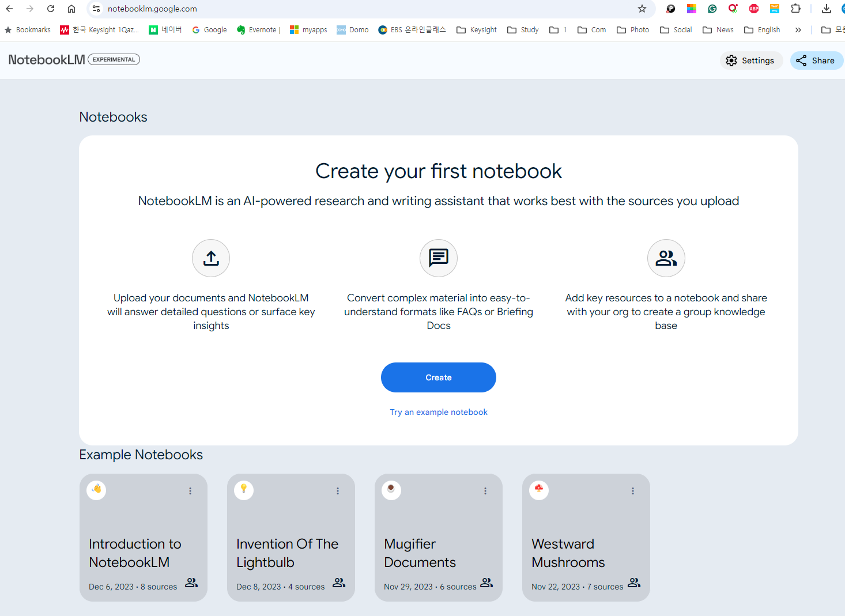845x616 pixels.
Task: Open browser downloads icon
Action: [x=827, y=9]
